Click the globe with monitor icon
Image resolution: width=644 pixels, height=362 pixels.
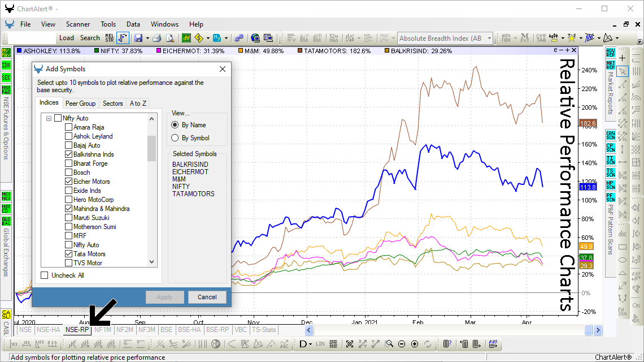tap(255, 38)
